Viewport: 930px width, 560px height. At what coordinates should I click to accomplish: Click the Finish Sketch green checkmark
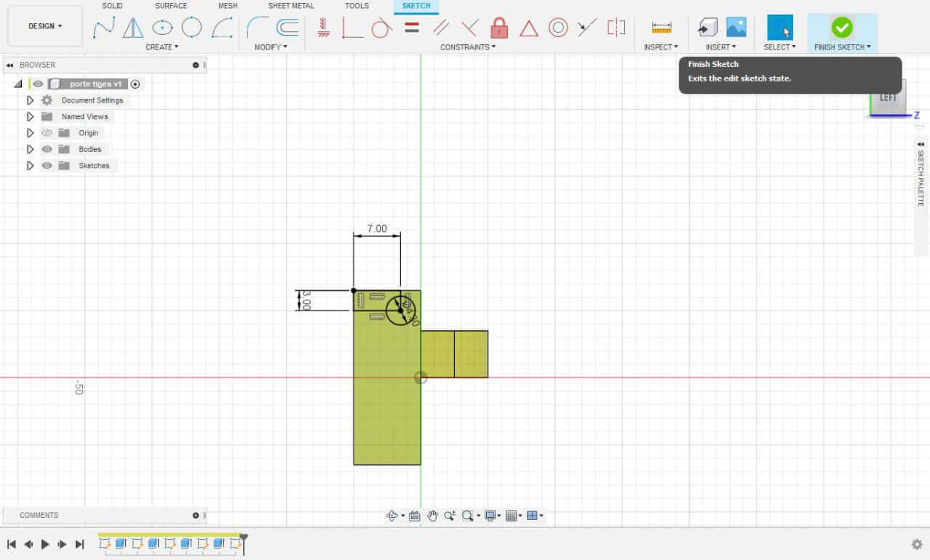(x=841, y=28)
